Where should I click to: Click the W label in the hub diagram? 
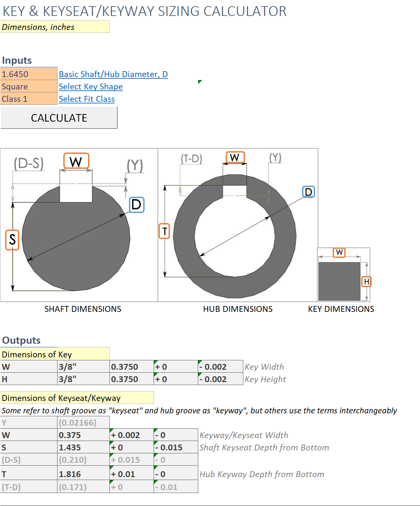235,157
